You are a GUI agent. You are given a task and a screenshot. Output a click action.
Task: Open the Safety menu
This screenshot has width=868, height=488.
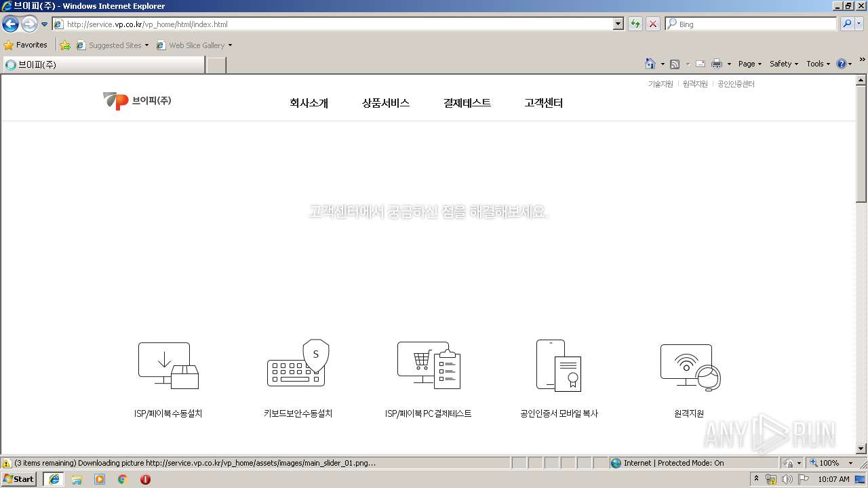click(784, 64)
